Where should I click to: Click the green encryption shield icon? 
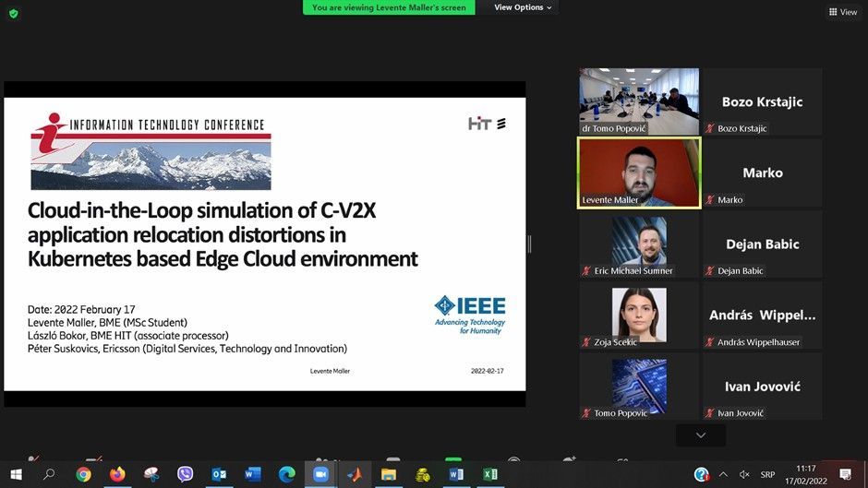pos(13,13)
